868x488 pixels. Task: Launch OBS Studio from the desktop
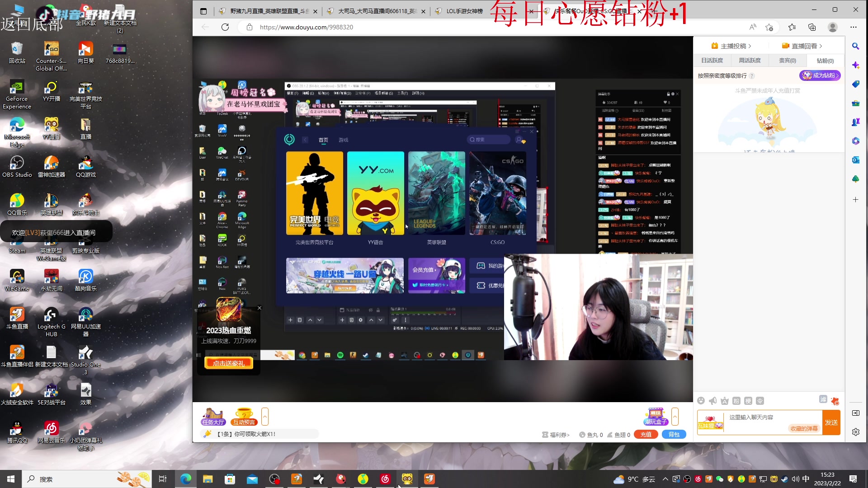coord(17,162)
